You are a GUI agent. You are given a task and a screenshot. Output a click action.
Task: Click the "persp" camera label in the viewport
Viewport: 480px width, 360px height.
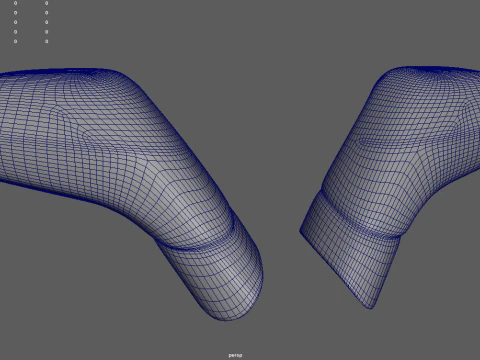coord(235,355)
